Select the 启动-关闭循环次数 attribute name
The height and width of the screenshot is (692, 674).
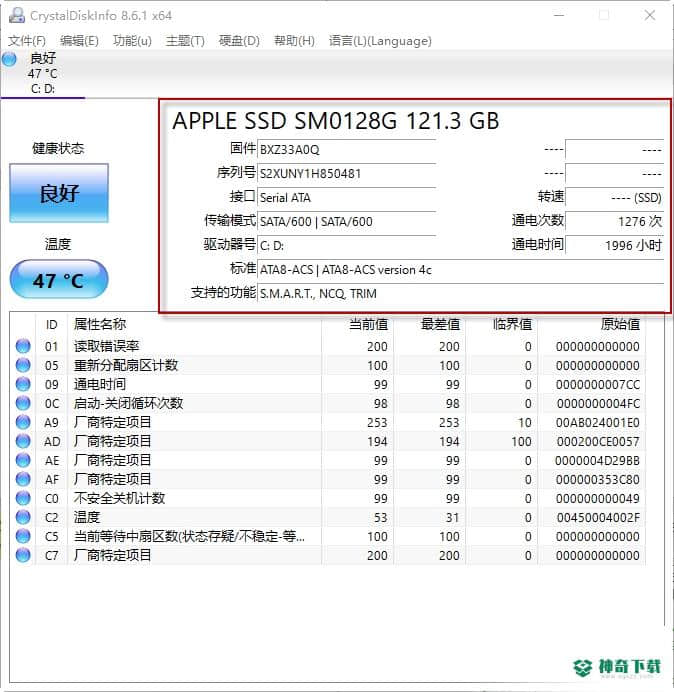point(128,403)
